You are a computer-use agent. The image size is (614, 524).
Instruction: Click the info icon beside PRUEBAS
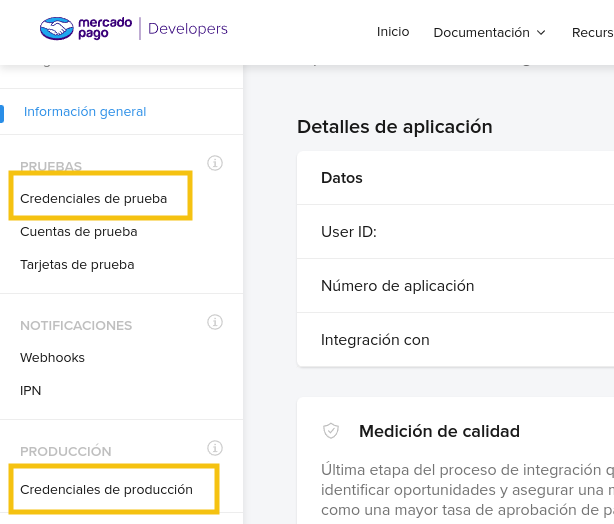[214, 163]
